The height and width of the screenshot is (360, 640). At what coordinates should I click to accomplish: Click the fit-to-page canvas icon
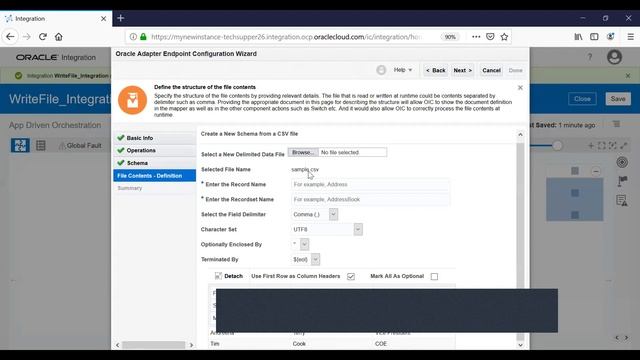(x=602, y=145)
